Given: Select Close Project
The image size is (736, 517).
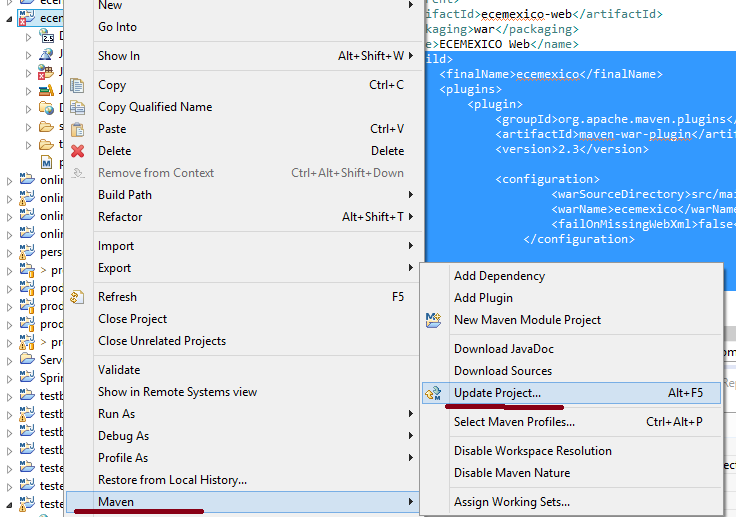Looking at the screenshot, I should (x=132, y=319).
